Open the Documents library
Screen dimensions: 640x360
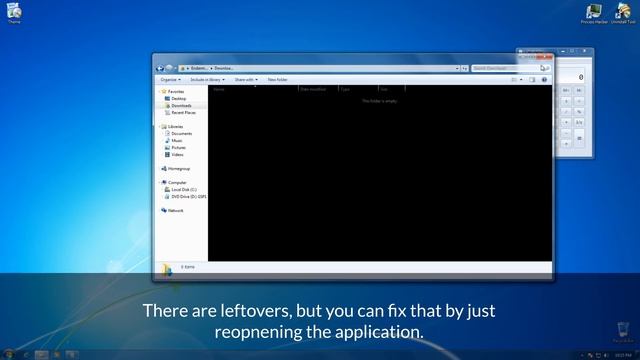[182, 133]
